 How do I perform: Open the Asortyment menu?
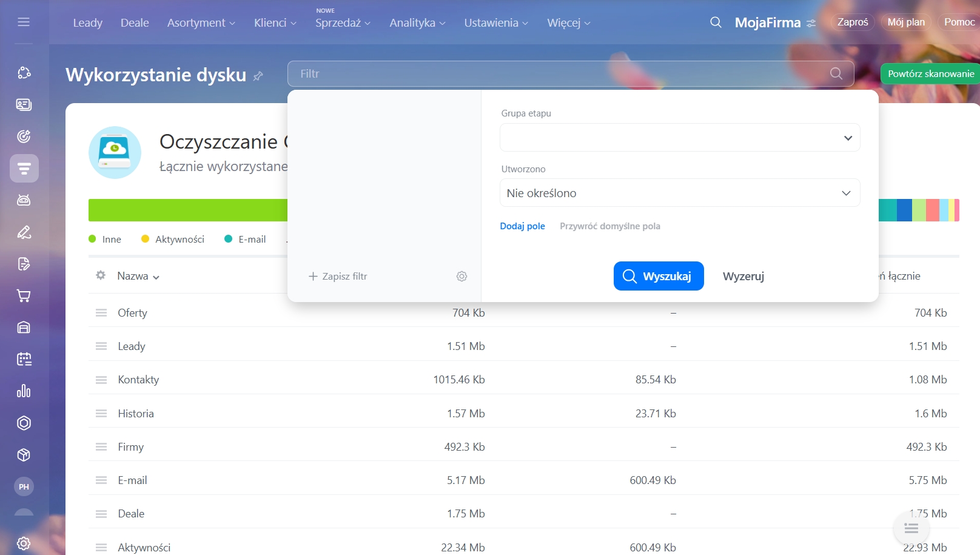pos(201,23)
